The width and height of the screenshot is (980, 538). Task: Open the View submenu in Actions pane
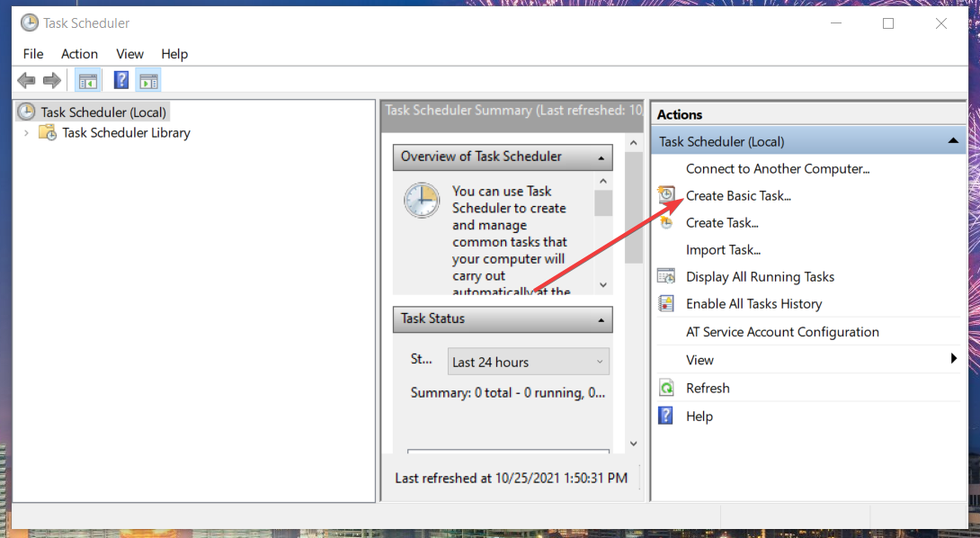(699, 359)
